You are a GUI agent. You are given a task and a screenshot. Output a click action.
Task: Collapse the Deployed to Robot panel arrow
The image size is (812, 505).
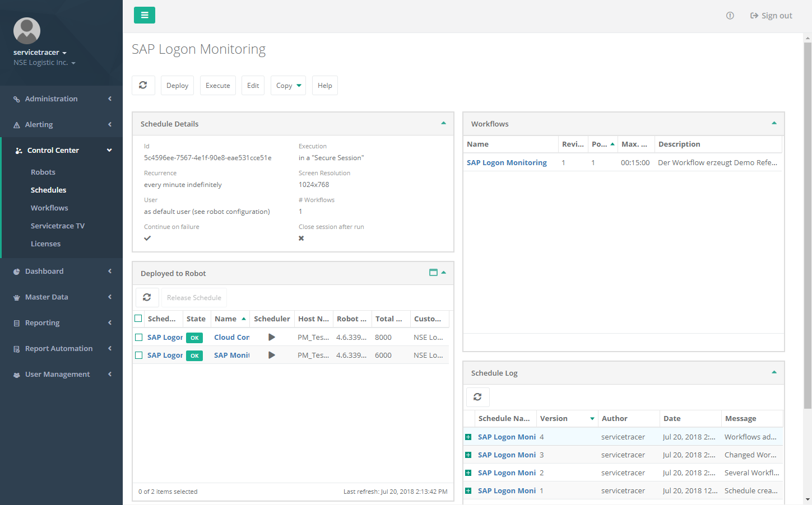pyautogui.click(x=443, y=273)
